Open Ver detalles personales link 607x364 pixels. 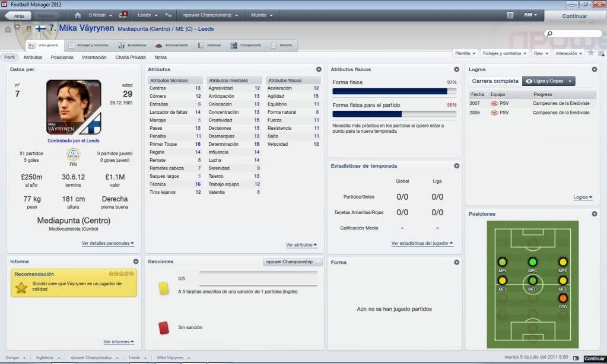(107, 243)
